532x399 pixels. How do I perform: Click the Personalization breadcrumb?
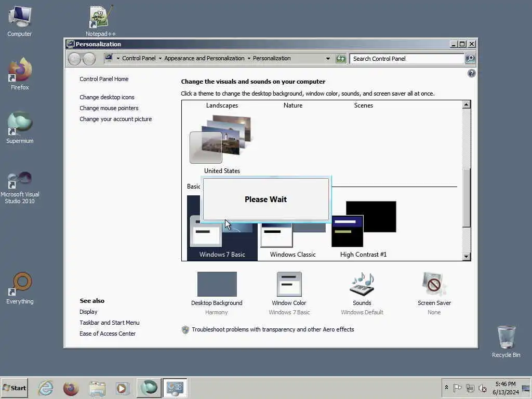(272, 58)
